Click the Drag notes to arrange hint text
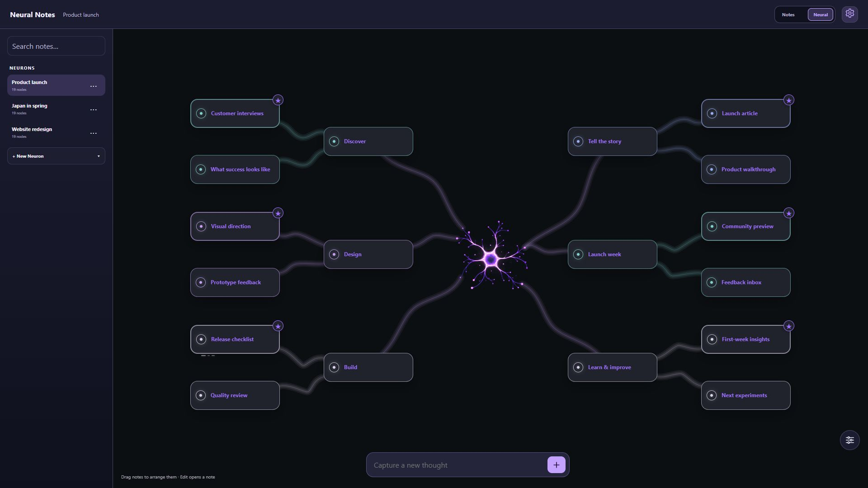The image size is (868, 488). (168, 477)
